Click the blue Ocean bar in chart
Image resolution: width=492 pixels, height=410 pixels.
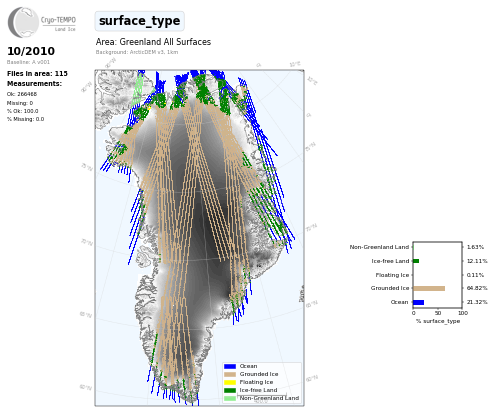click(419, 302)
